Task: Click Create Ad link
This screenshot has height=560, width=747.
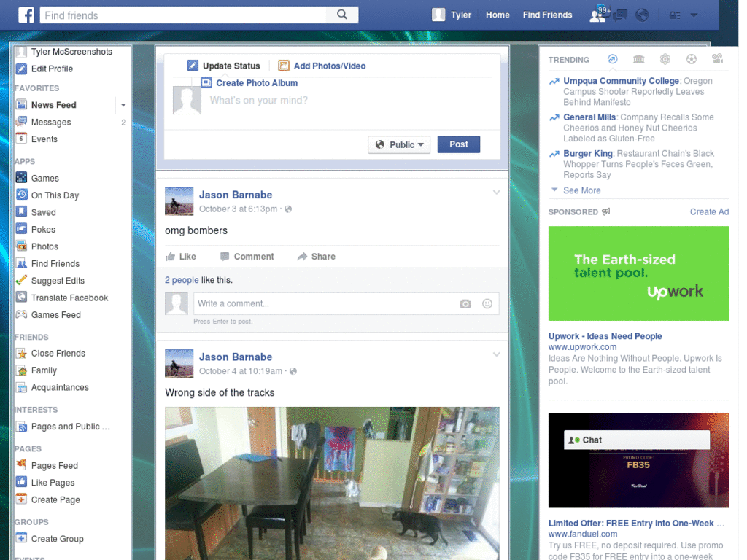Action: click(709, 212)
